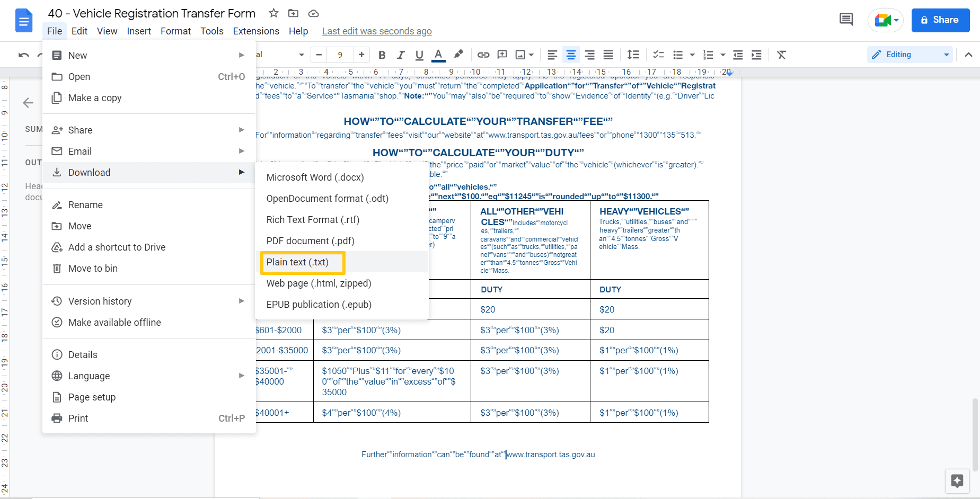Click the font size field showing 9
Viewport: 980px width, 499px height.
tap(340, 55)
